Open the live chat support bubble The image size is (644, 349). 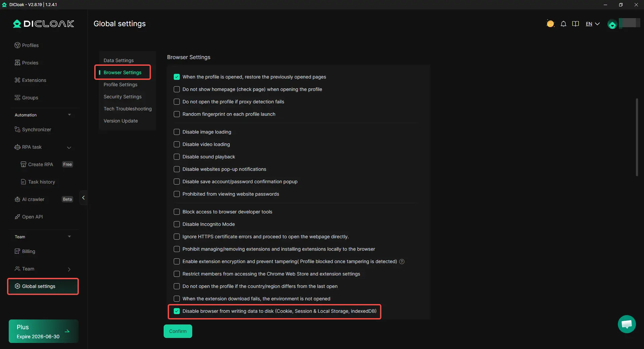[627, 324]
